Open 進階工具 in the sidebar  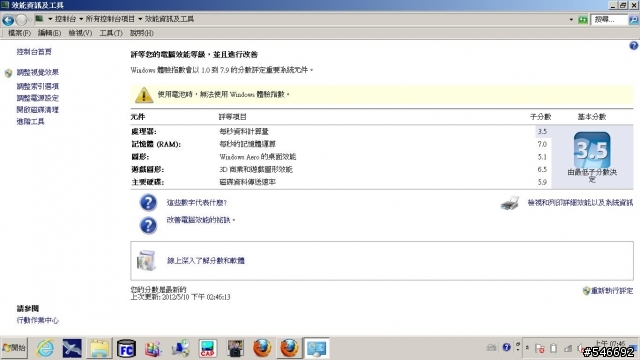[30, 122]
